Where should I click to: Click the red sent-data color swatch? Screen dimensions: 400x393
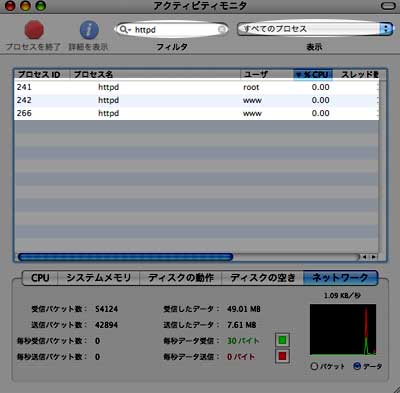[282, 356]
